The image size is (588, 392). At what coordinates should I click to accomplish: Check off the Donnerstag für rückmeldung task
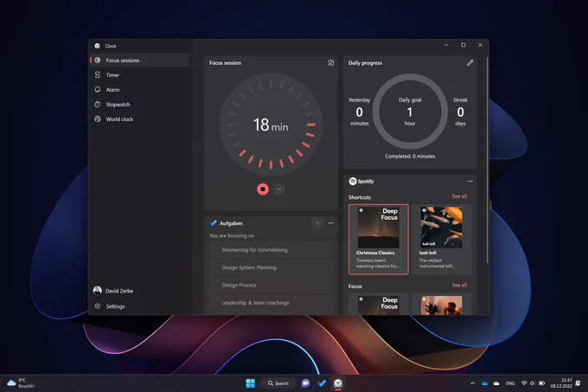coord(215,250)
